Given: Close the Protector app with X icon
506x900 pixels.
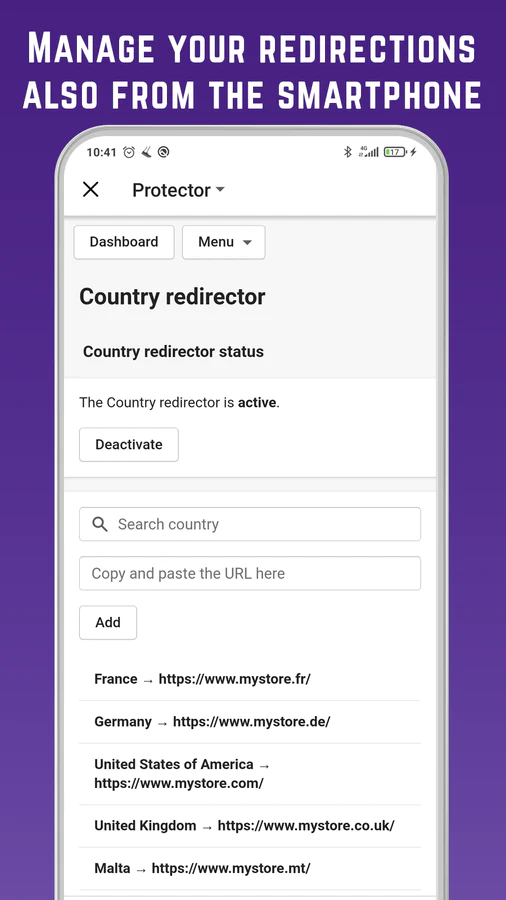Looking at the screenshot, I should click(91, 189).
